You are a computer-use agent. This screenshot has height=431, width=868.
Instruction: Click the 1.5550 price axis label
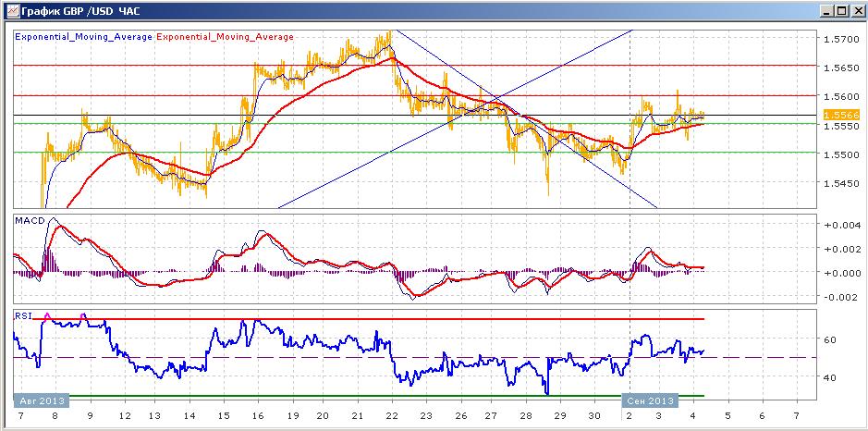click(x=839, y=126)
